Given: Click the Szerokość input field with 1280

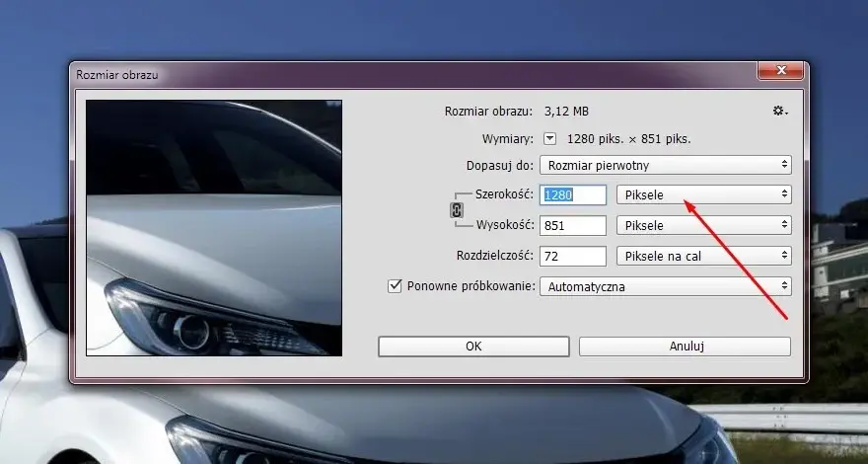Looking at the screenshot, I should (x=573, y=194).
